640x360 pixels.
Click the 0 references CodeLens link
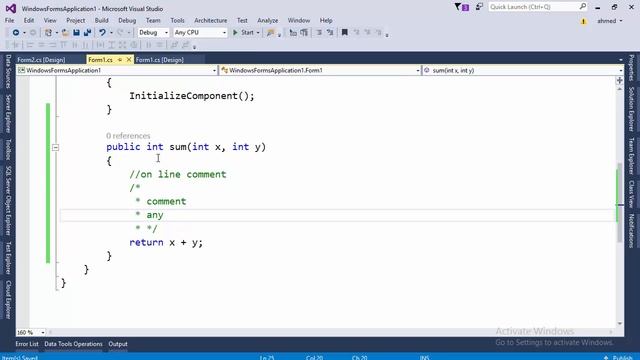point(128,136)
